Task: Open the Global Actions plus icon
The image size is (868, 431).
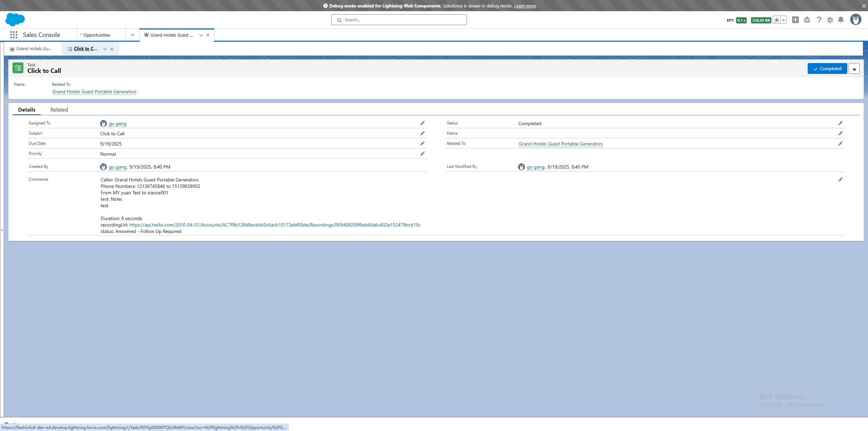Action: pos(795,20)
